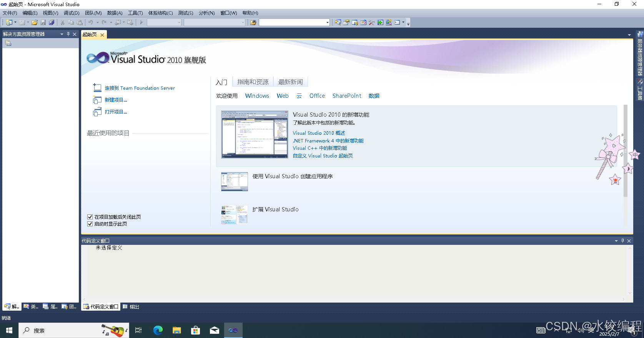Image resolution: width=644 pixels, height=338 pixels.
Task: Open the solution configuration combo box
Action: coord(164,22)
